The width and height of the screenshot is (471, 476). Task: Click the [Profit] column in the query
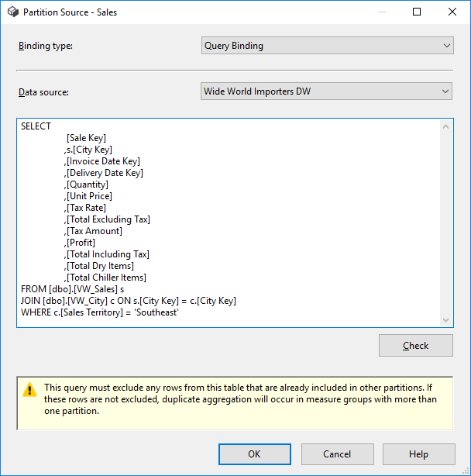coord(81,243)
